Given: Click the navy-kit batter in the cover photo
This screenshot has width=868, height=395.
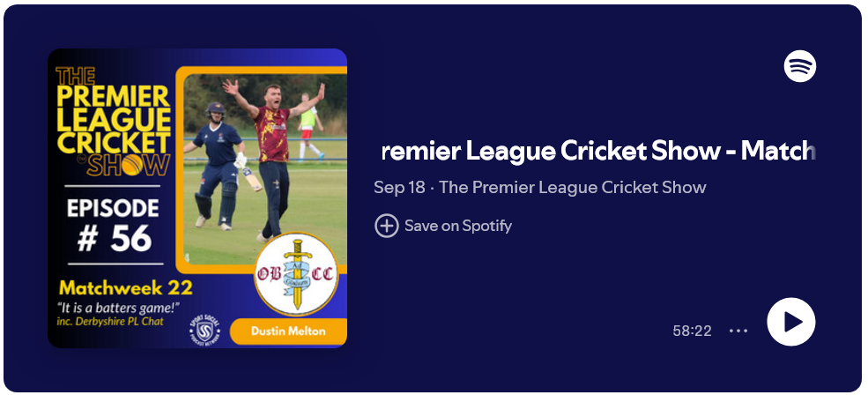Looking at the screenshot, I should (219, 165).
